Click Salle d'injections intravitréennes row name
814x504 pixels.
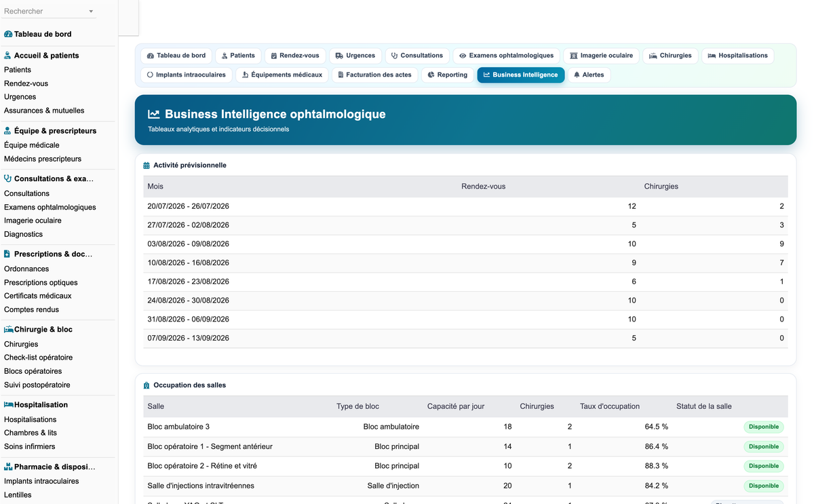coord(201,486)
